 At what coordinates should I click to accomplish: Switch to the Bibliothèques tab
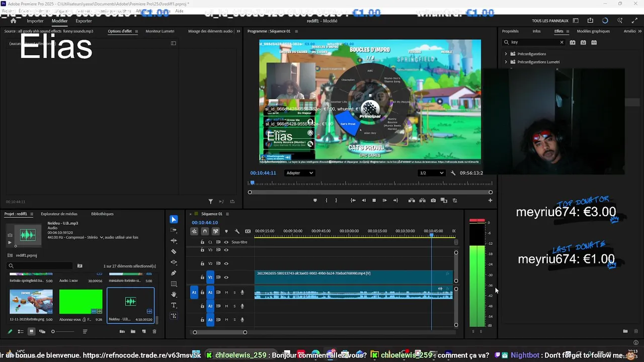click(x=102, y=214)
